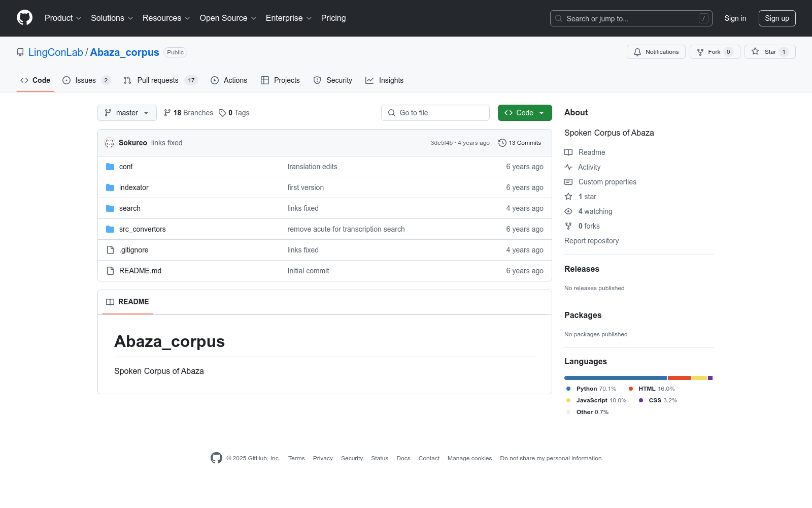
Task: Expand the Enterprise menu
Action: (x=289, y=18)
